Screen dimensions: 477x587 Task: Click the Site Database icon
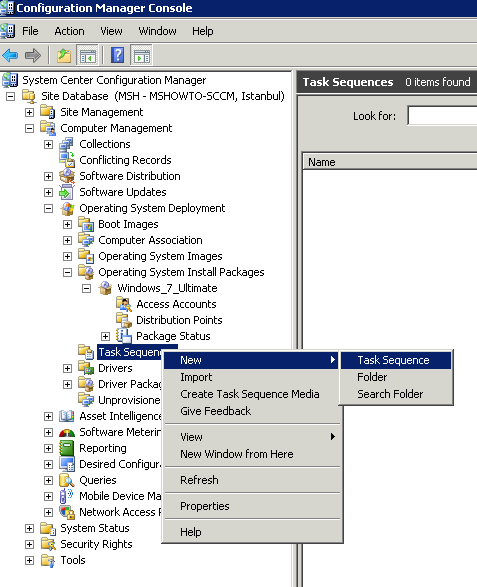29,96
